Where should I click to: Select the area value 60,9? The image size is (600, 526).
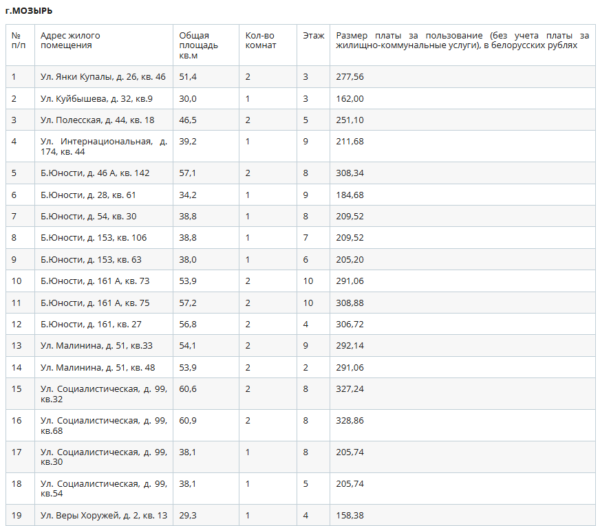187,420
